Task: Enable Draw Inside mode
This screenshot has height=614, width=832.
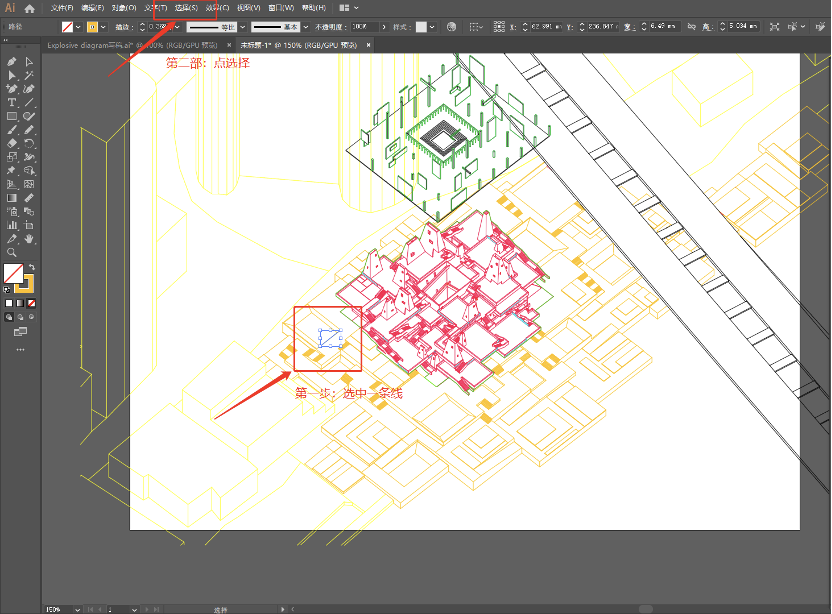Action: point(31,317)
